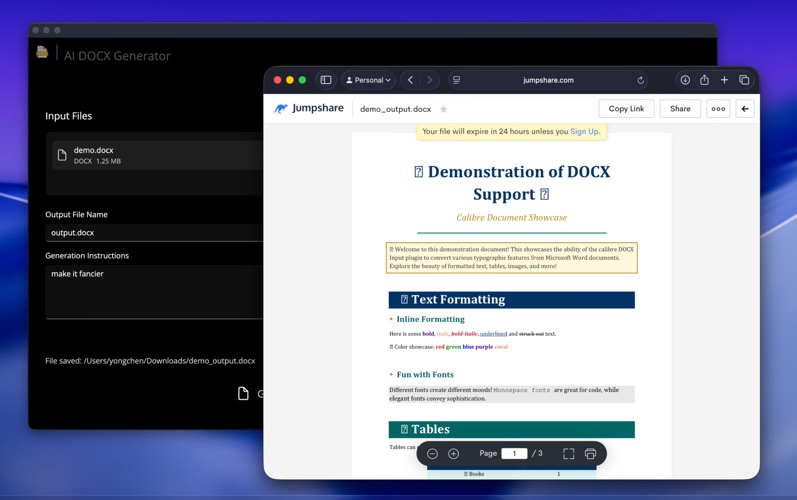This screenshot has height=500, width=797.
Task: Click the jumpshare.com address bar
Action: click(x=548, y=80)
